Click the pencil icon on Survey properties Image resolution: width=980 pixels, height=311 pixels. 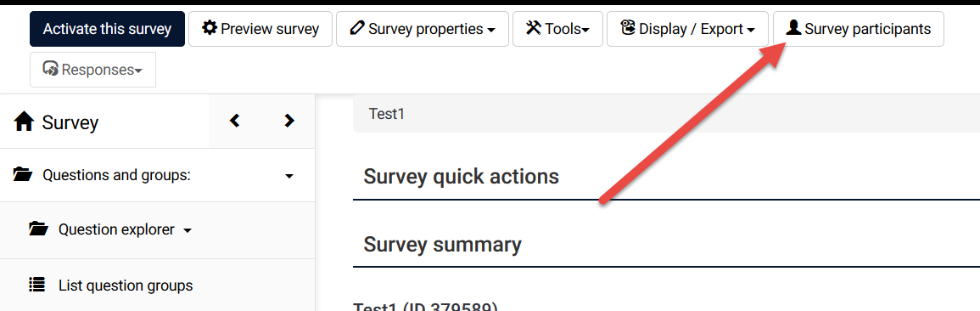(x=357, y=28)
